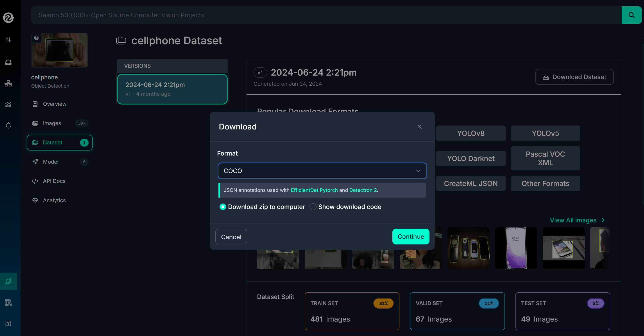Click the search magnifier button
The width and height of the screenshot is (644, 336).
(631, 15)
